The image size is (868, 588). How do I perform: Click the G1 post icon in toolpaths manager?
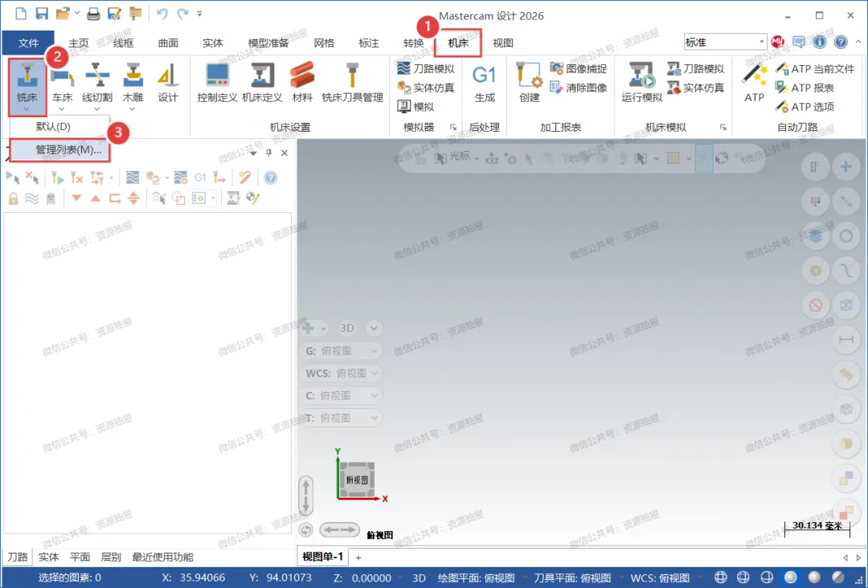click(200, 178)
